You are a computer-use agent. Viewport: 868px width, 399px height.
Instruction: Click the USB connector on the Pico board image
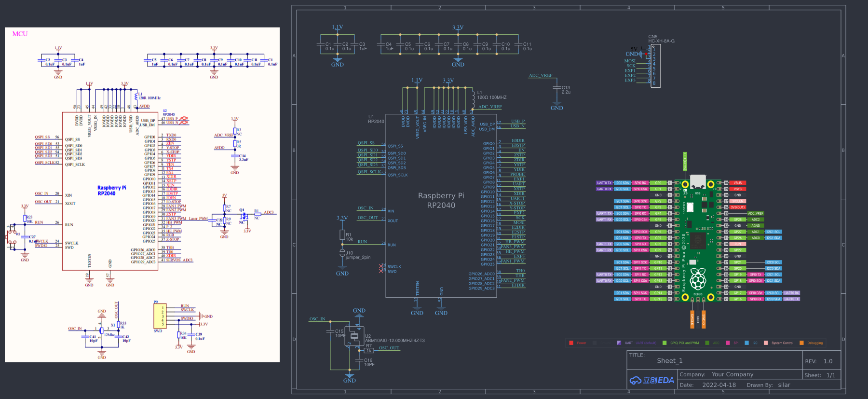(x=698, y=182)
